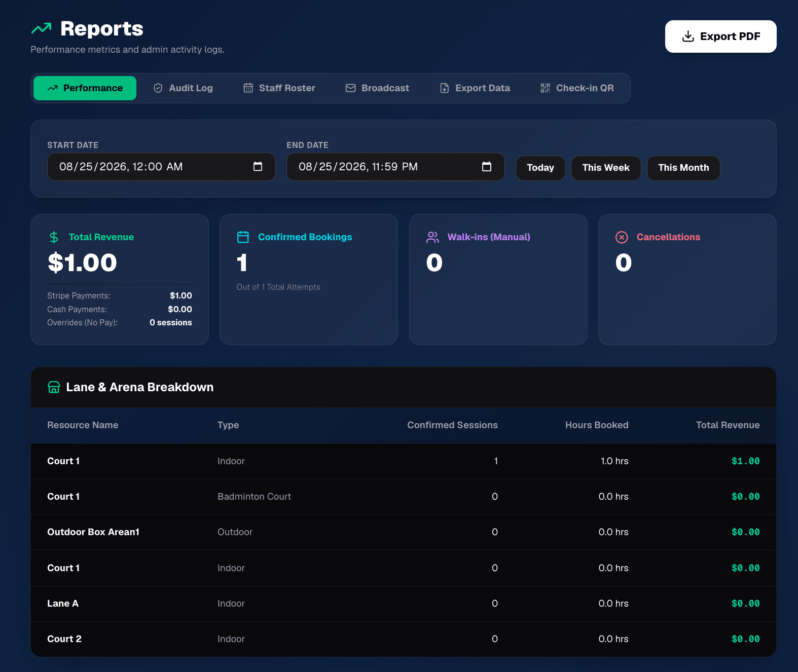This screenshot has width=798, height=672.
Task: Click the file icon beside Export Data
Action: tap(445, 88)
